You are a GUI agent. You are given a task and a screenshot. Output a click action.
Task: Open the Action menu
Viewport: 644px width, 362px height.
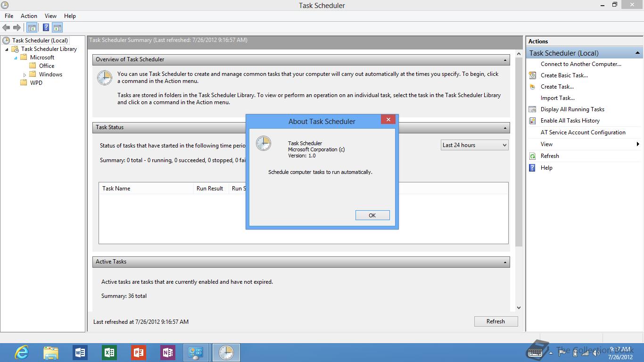click(29, 16)
